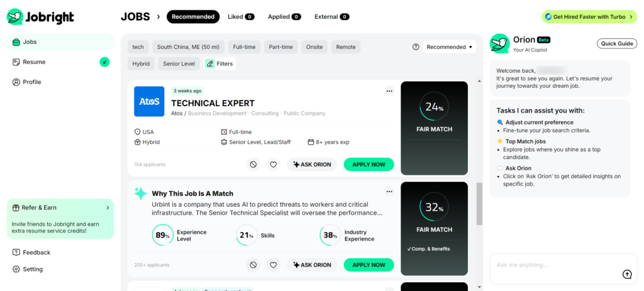Switch to the External tab
The height and width of the screenshot is (291, 644).
[332, 17]
